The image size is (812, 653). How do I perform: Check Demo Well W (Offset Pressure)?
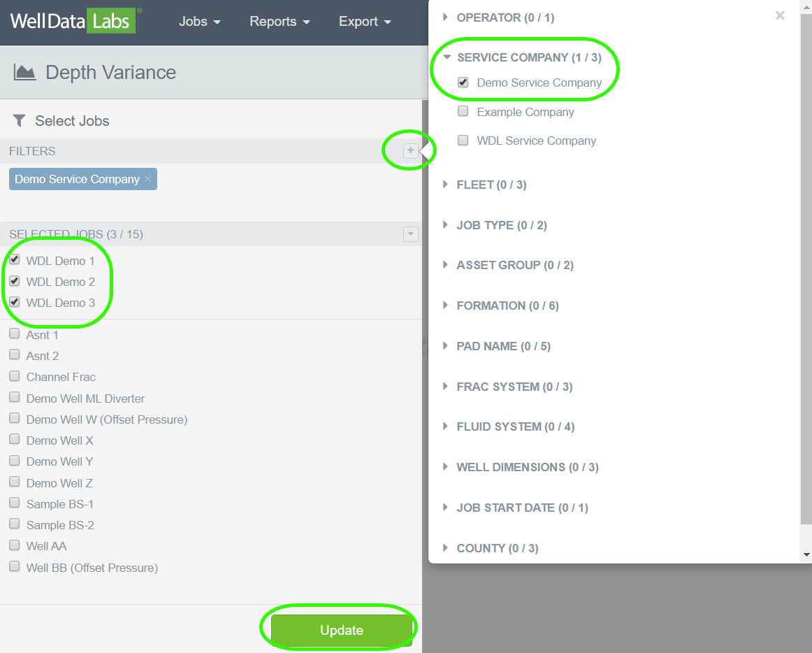pos(15,418)
